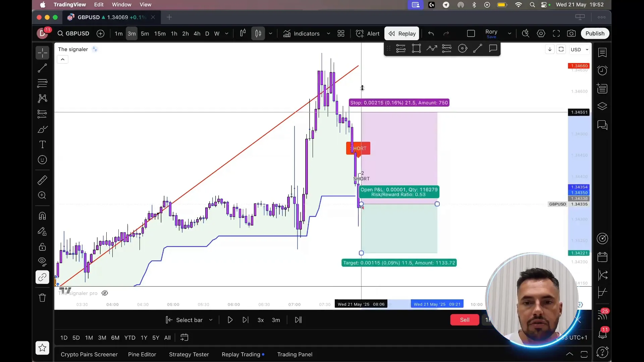Image resolution: width=644 pixels, height=362 pixels.
Task: Open the layout setup square icon
Action: click(x=471, y=34)
